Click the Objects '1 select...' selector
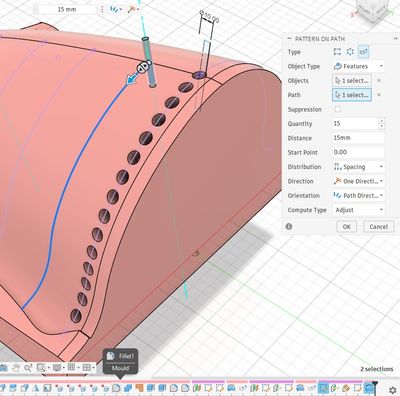This screenshot has height=396, width=400. (352, 80)
